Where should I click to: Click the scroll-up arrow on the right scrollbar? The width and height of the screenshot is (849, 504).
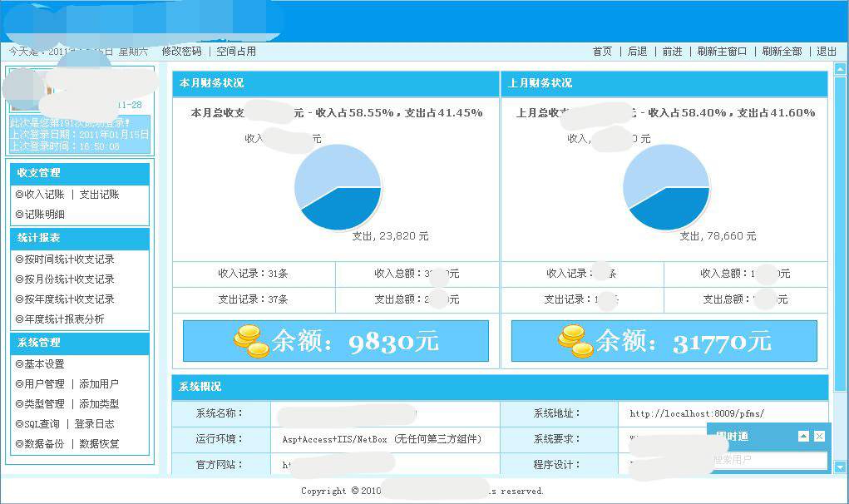coord(839,69)
